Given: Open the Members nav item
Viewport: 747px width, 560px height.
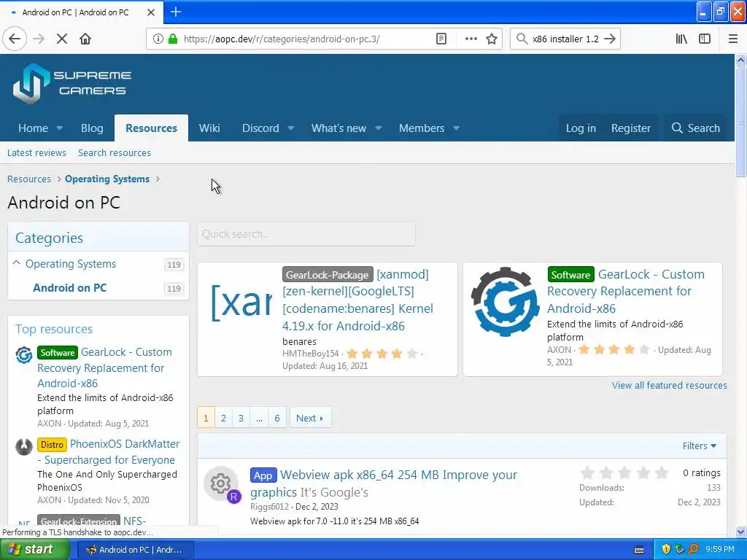Looking at the screenshot, I should (421, 128).
